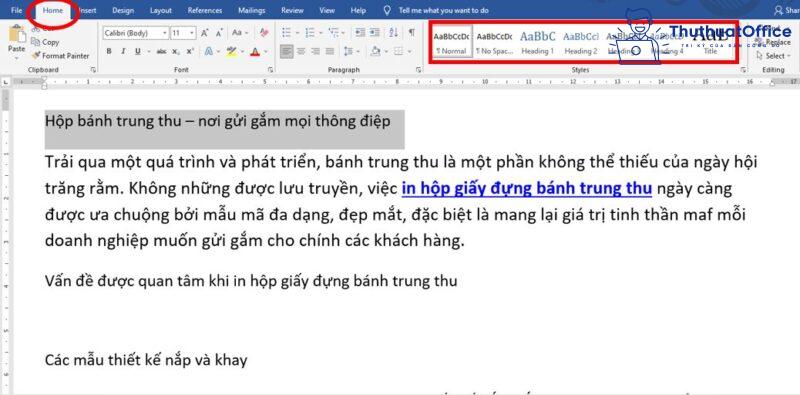Increase paragraph indent

375,33
